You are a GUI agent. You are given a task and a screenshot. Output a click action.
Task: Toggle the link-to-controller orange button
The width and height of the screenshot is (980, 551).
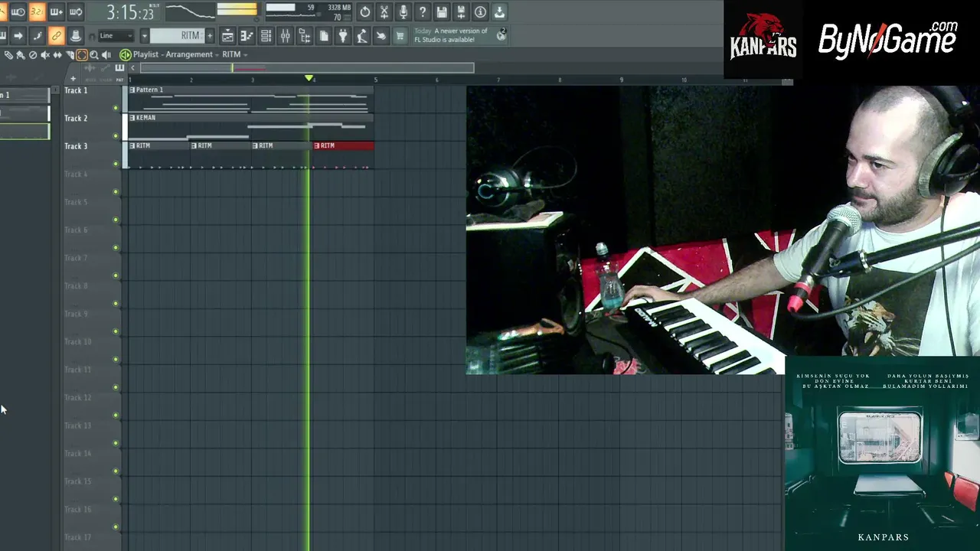56,36
